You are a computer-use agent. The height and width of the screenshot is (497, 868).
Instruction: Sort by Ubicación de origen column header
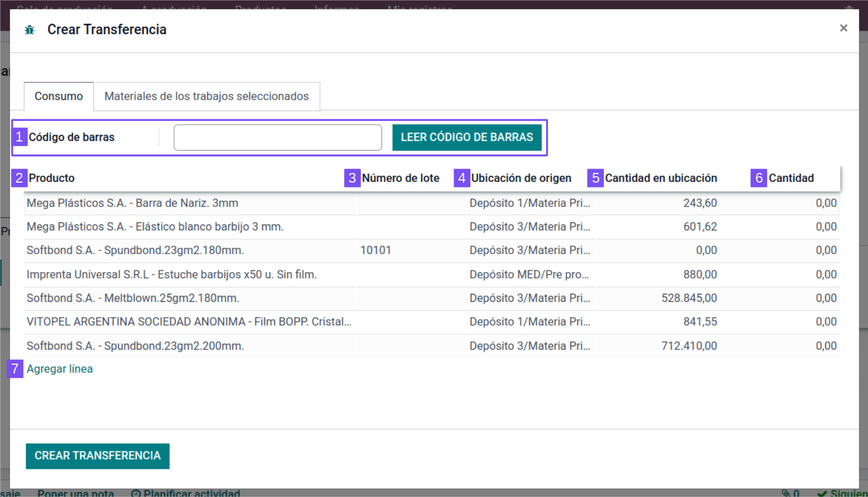click(521, 178)
